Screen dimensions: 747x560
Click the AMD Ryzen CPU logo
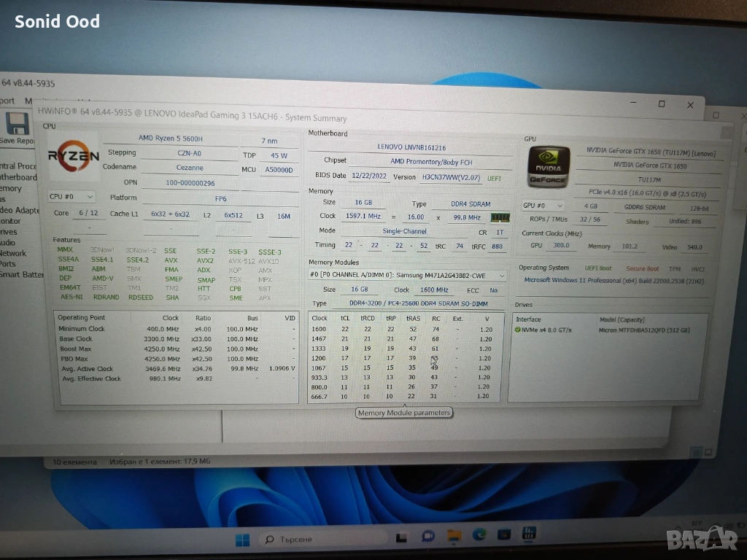point(73,155)
